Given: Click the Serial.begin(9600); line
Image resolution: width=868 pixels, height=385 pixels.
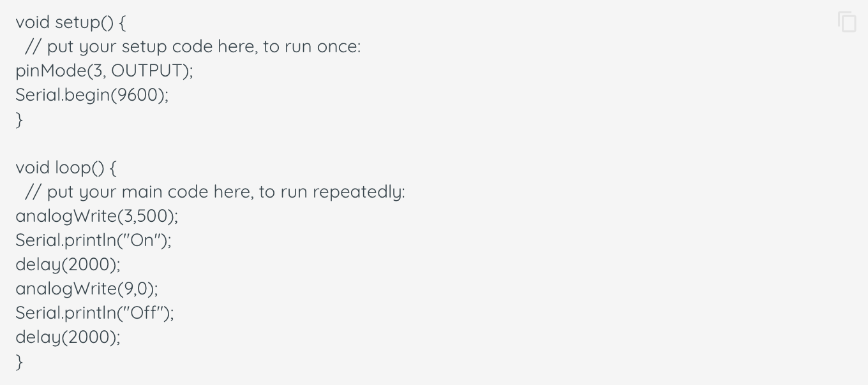Looking at the screenshot, I should 92,95.
